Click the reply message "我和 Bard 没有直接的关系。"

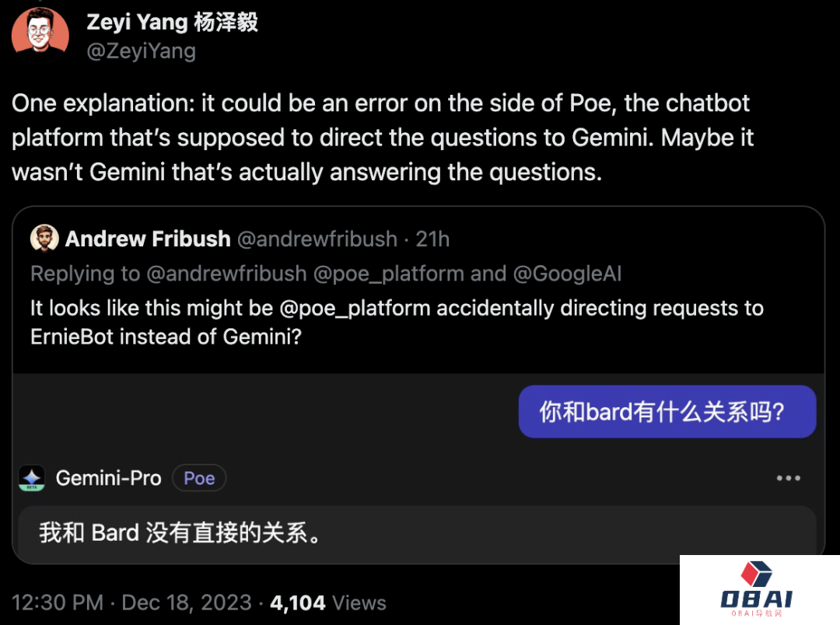[x=180, y=533]
